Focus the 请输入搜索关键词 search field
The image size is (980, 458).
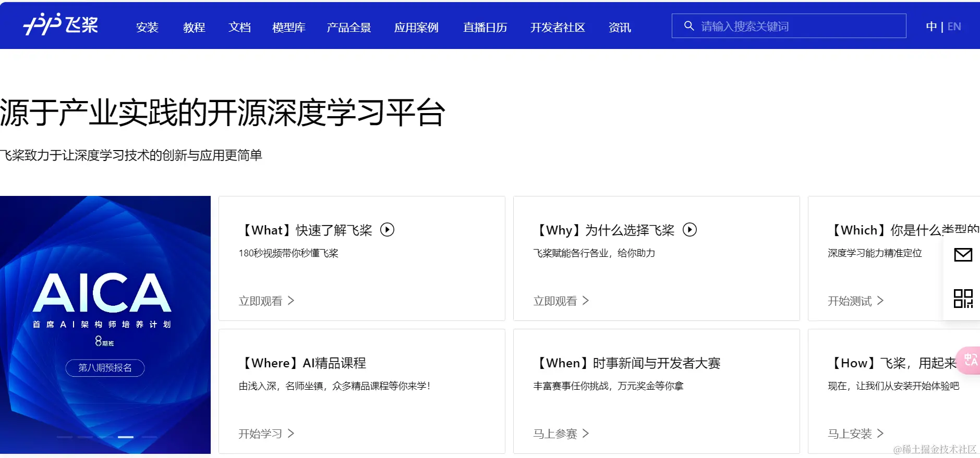[789, 26]
